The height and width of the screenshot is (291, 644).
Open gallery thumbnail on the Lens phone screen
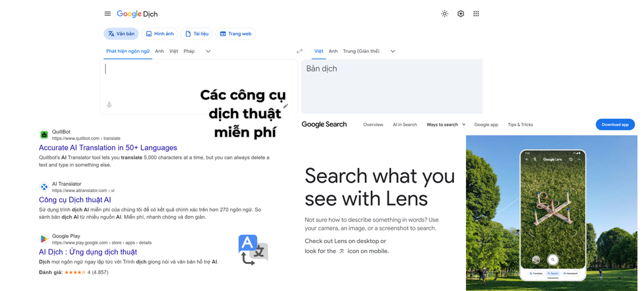tap(536, 260)
